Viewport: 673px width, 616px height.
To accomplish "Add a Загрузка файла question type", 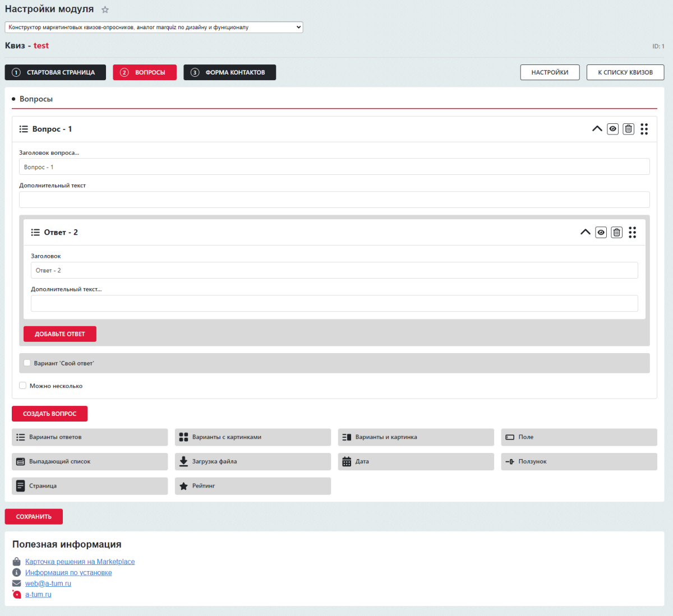I will 252,462.
